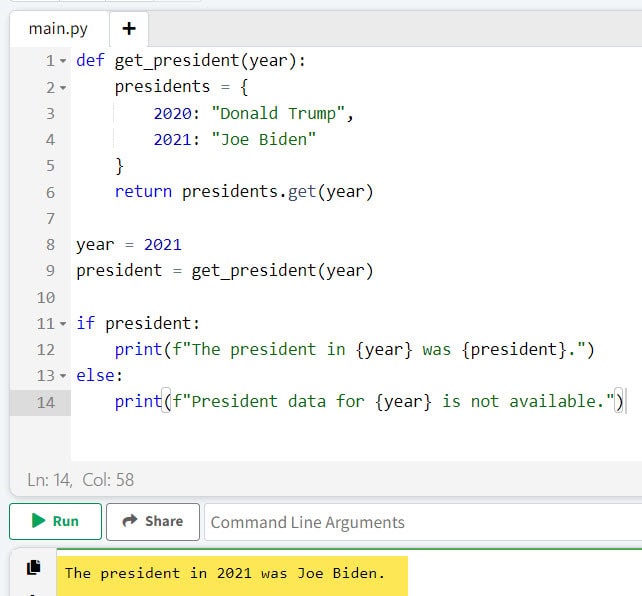642x596 pixels.
Task: Click the get_president function name on line 1
Action: pos(176,61)
